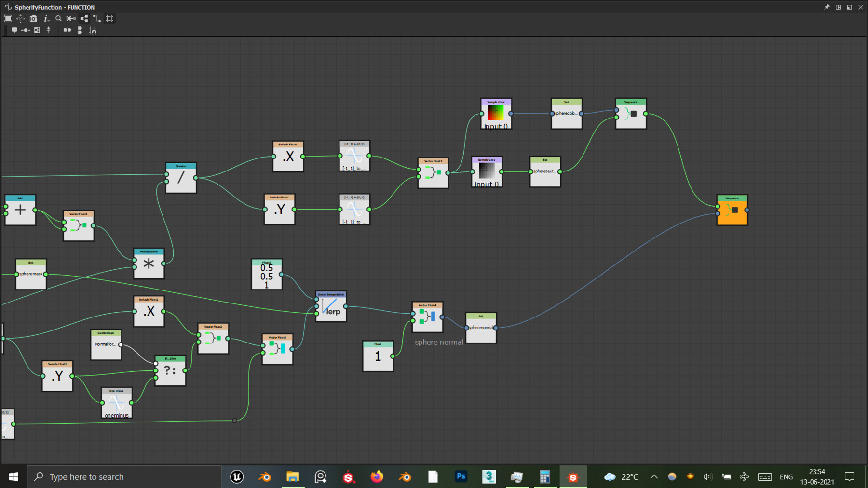
Task: Open the information display dropdown arrow
Action: point(48,20)
